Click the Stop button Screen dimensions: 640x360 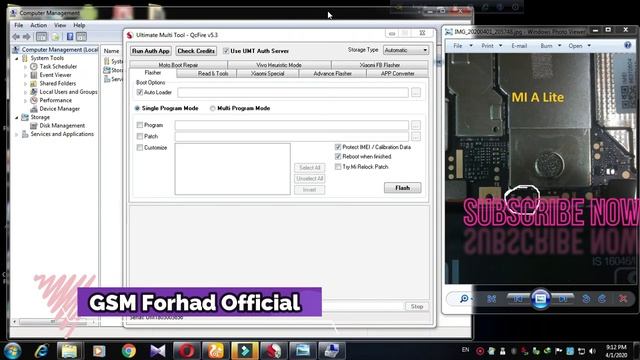click(417, 307)
